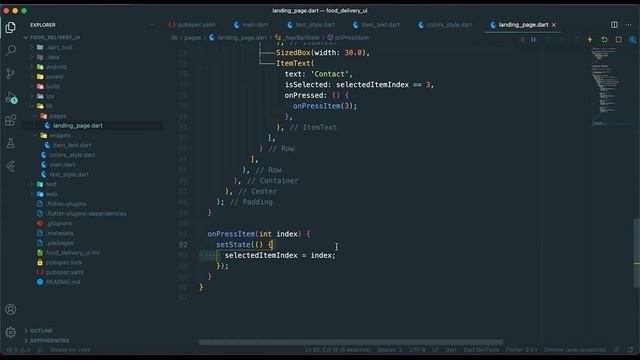Collapse the lib folder
Screen dimensions: 640x360
(x=49, y=106)
